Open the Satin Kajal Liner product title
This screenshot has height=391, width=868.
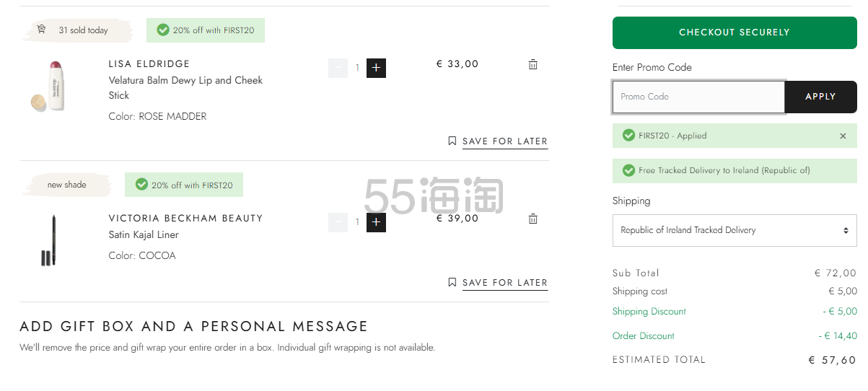pyautogui.click(x=144, y=234)
